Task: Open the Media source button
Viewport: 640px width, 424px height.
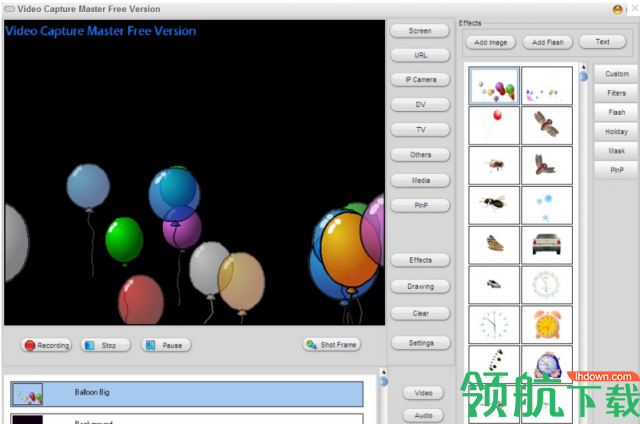Action: click(420, 180)
